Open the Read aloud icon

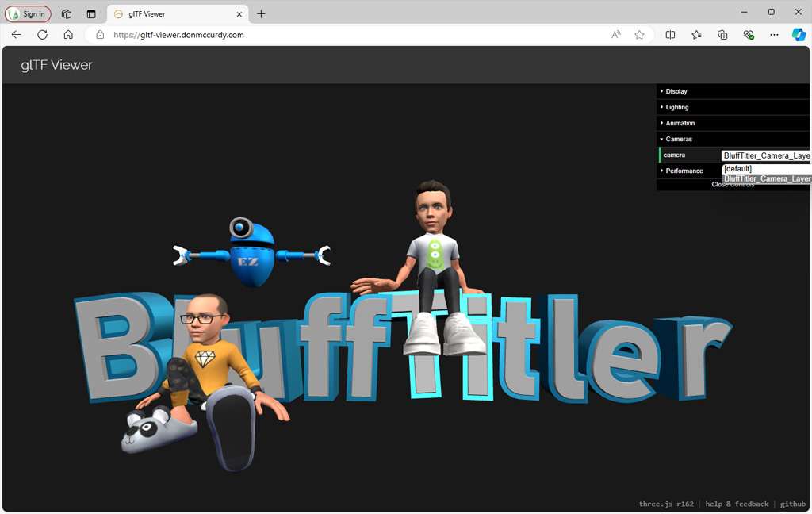615,35
